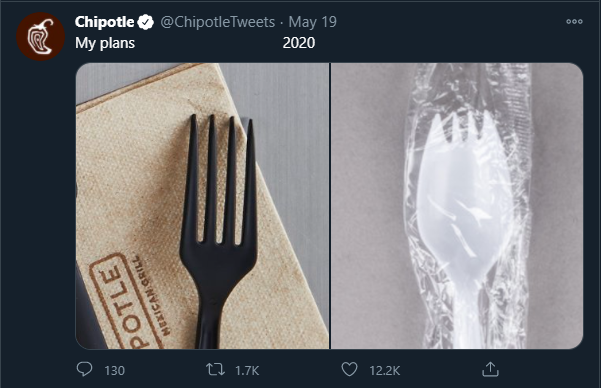Open the @ChipotleTweets handle link
This screenshot has width=601, height=388.
(218, 22)
